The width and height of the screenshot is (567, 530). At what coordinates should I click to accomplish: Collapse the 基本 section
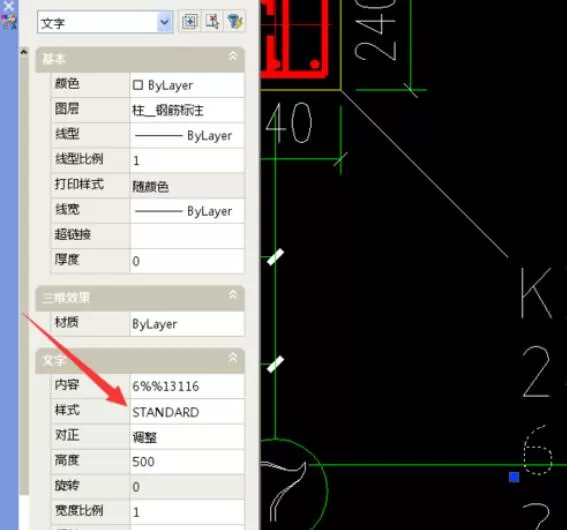(x=233, y=56)
